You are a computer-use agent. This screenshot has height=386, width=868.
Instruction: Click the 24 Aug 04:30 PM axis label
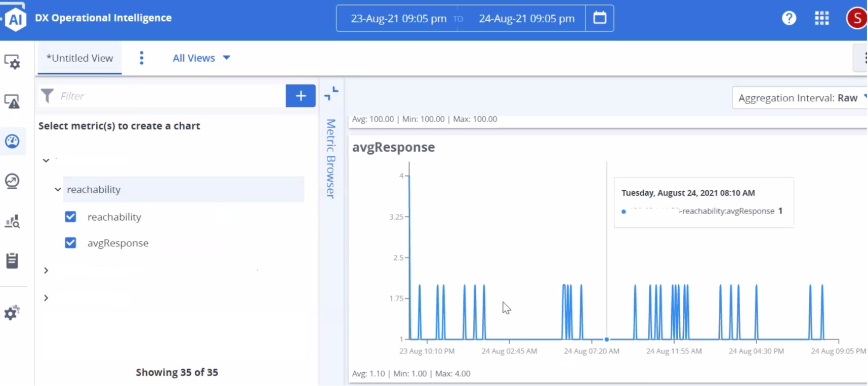[x=757, y=351]
